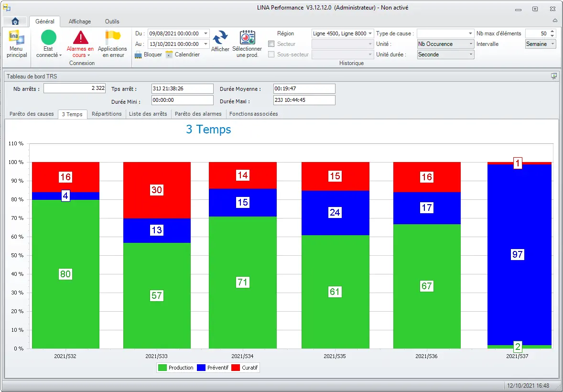Switch to Paréto des alarmes tab
This screenshot has height=392, width=563.
pyautogui.click(x=198, y=114)
